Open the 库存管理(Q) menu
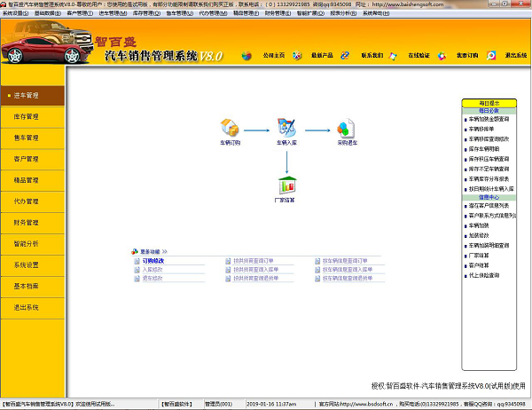Image resolution: width=532 pixels, height=410 pixels. point(146,13)
